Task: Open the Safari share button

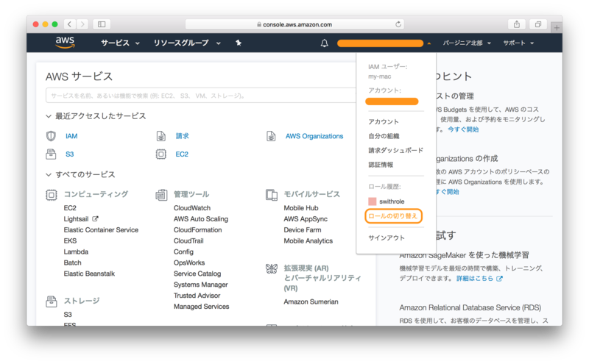Action: tap(517, 24)
